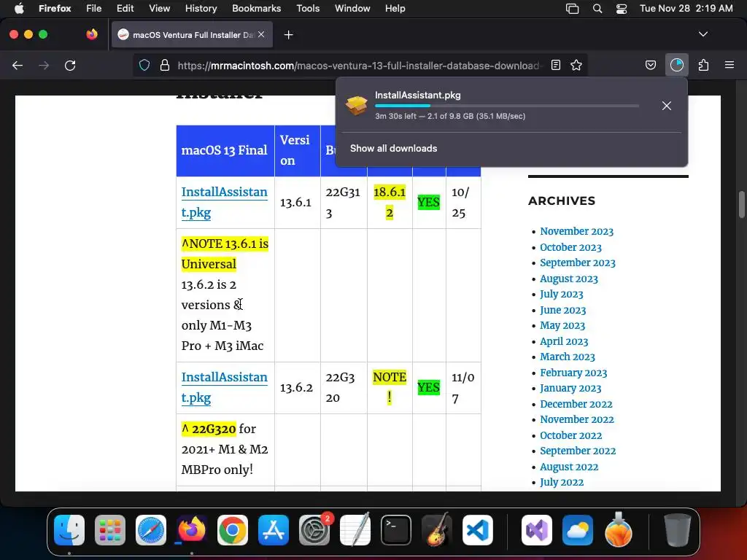This screenshot has height=560, width=747.
Task: Open the Tools menu
Action: pyautogui.click(x=308, y=8)
